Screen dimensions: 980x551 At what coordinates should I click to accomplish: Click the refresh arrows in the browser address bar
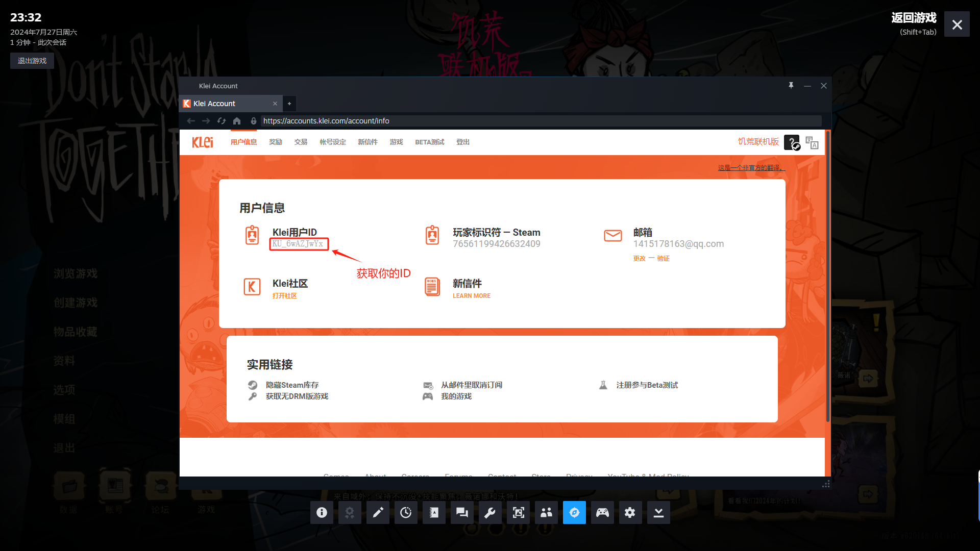[x=222, y=121]
